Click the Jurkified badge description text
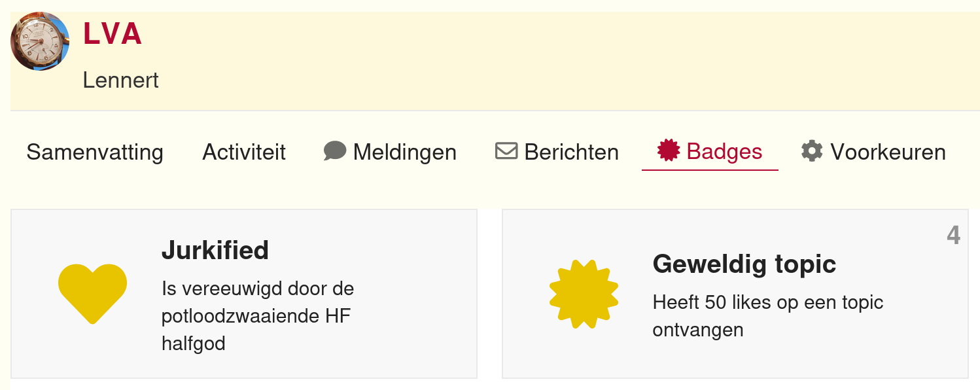Screen dimensions: 980x390 (258, 315)
